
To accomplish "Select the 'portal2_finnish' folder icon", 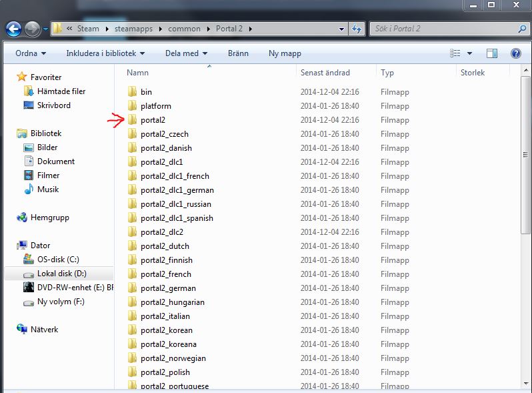I will pos(132,260).
